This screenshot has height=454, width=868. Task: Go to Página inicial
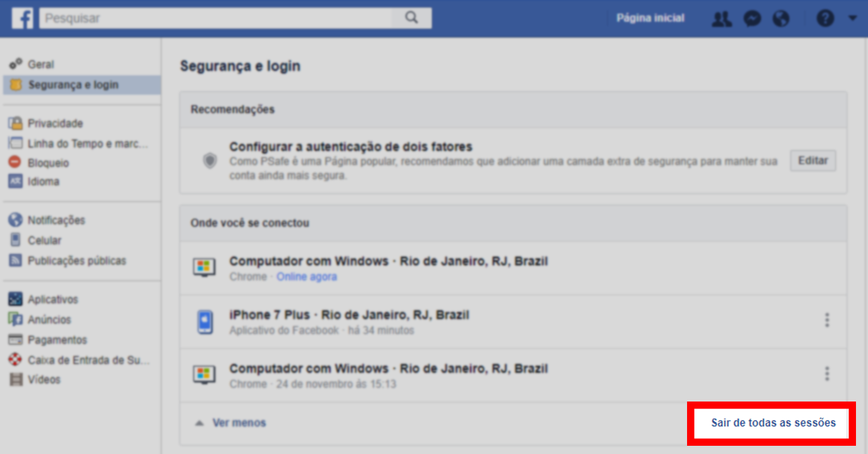(x=650, y=18)
